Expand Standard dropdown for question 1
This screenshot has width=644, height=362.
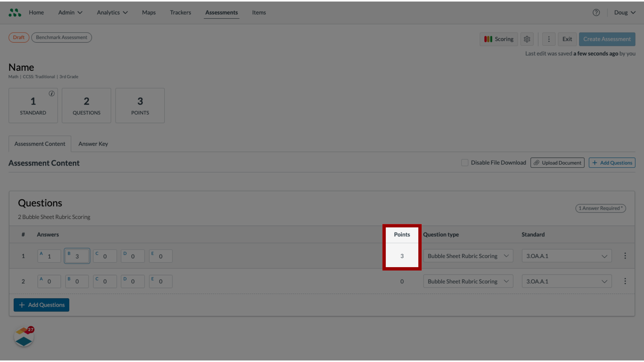[604, 255]
